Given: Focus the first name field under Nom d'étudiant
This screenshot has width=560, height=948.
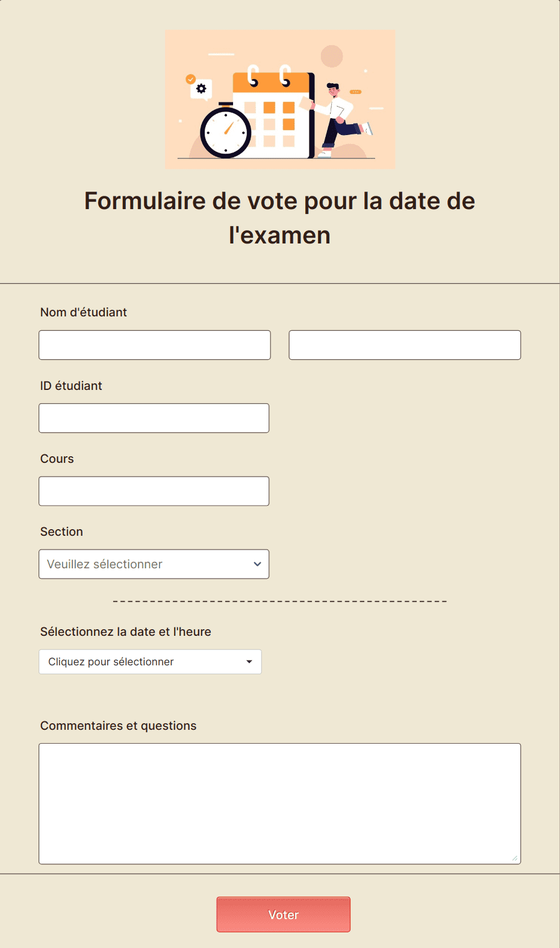Looking at the screenshot, I should click(154, 345).
